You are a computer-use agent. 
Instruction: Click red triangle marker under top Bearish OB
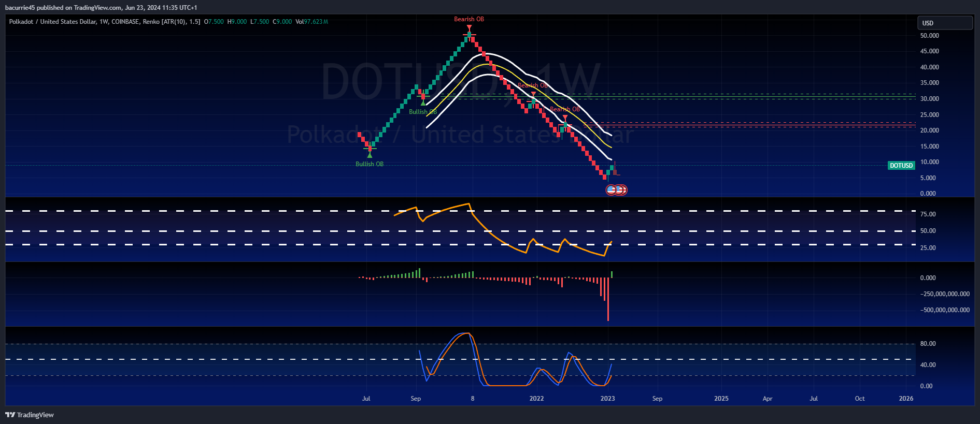tap(469, 27)
